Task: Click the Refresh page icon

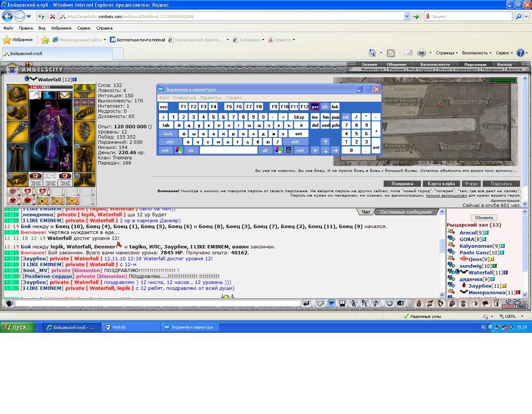Action: point(41,16)
